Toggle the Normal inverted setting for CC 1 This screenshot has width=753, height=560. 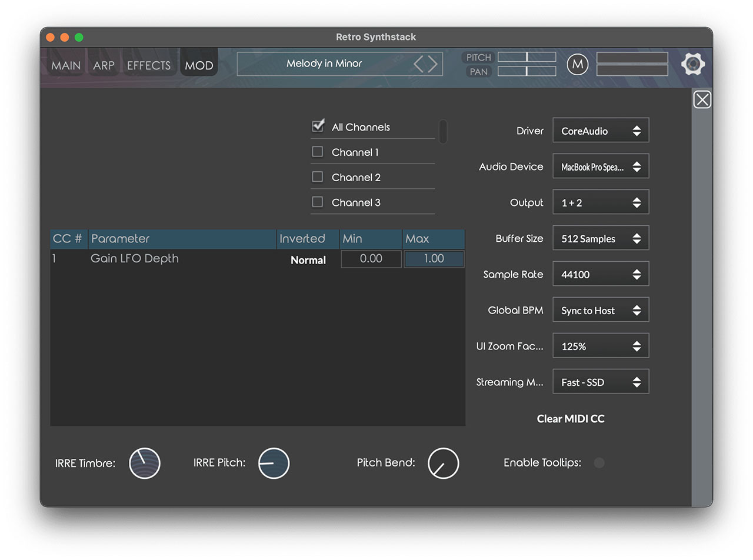pos(308,260)
